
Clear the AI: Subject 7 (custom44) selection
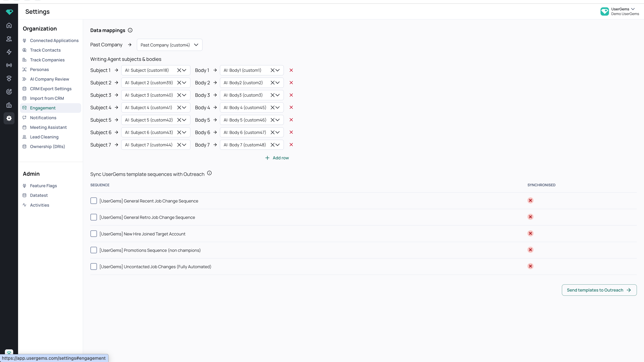coord(179,145)
